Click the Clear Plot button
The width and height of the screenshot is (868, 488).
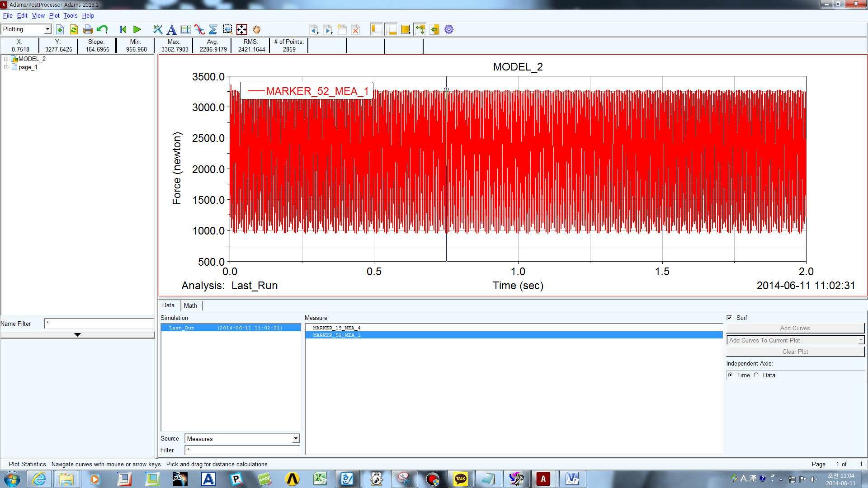(795, 352)
